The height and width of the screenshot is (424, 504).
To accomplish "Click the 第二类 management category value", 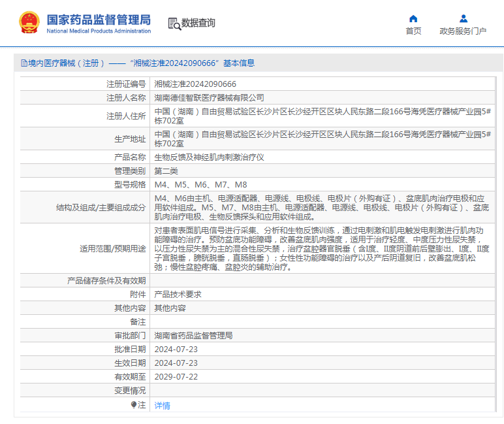I will coord(166,171).
